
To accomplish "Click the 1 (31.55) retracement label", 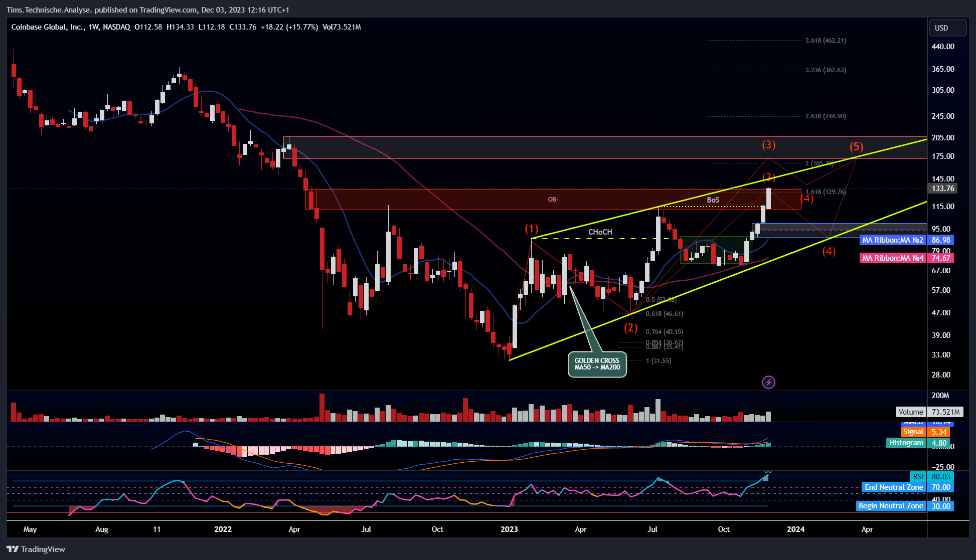I will click(659, 361).
